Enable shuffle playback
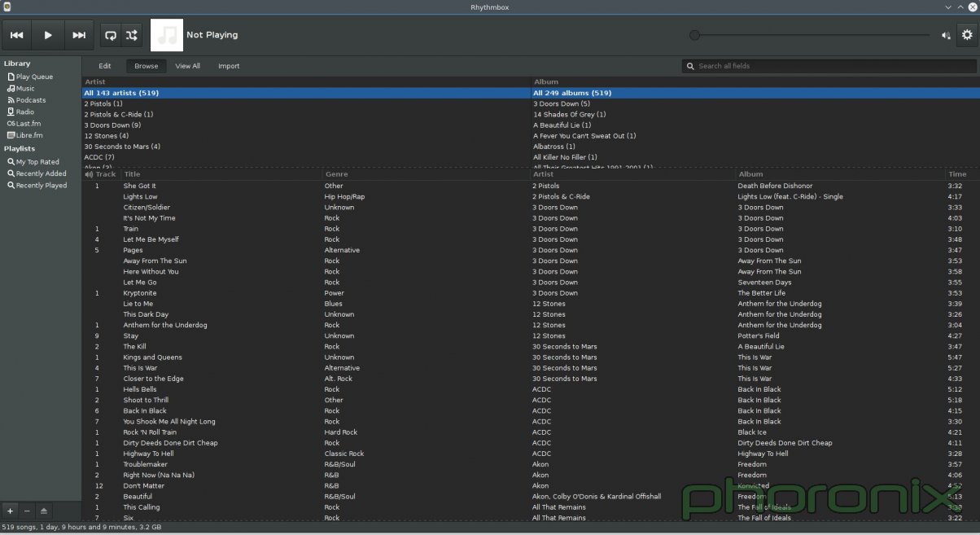The image size is (980, 535). (132, 35)
